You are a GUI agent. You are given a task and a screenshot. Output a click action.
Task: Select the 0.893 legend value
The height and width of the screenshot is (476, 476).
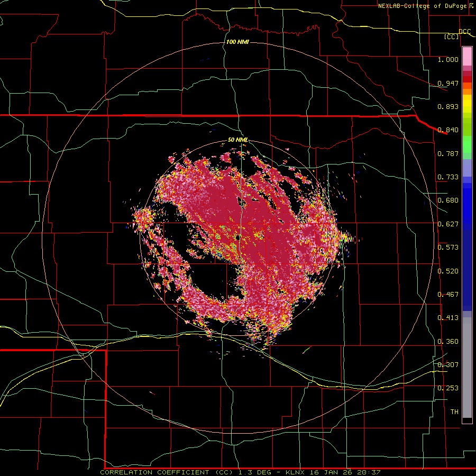tap(448, 106)
